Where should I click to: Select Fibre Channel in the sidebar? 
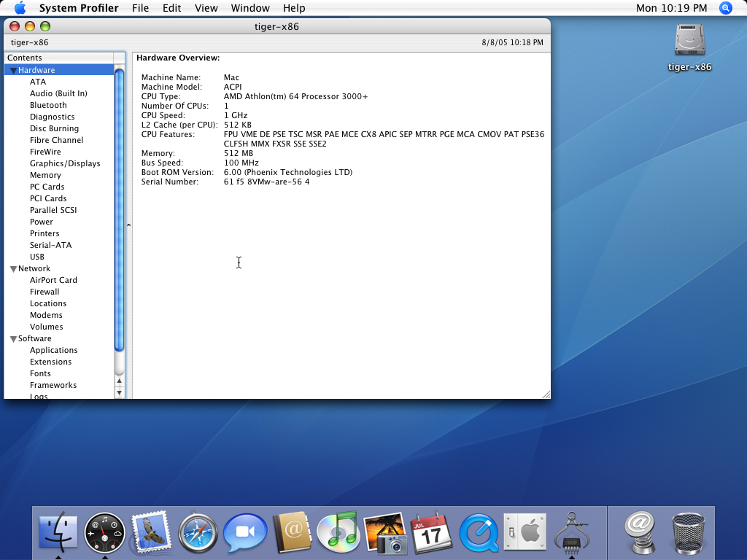point(57,140)
